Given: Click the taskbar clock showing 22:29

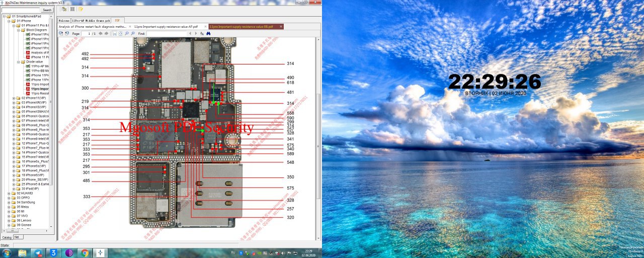Looking at the screenshot, I should [x=308, y=253].
